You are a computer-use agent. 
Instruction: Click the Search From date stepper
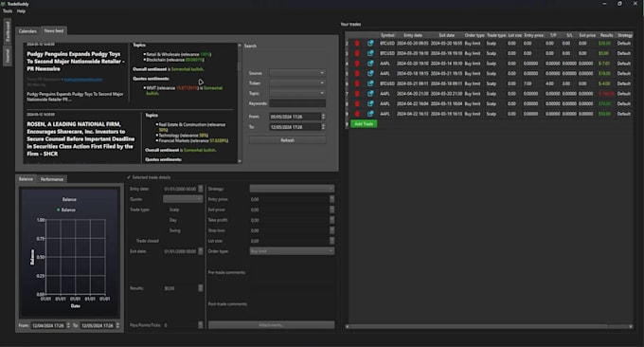tap(323, 117)
